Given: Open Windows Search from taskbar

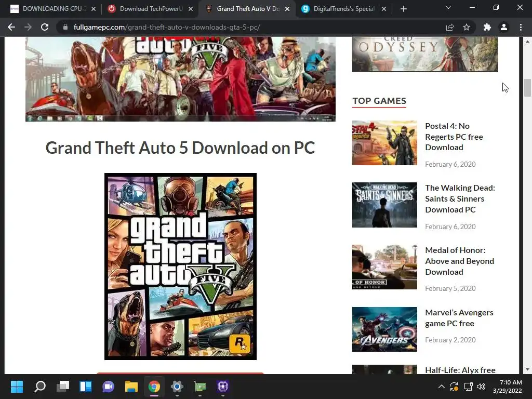Looking at the screenshot, I should (39, 387).
